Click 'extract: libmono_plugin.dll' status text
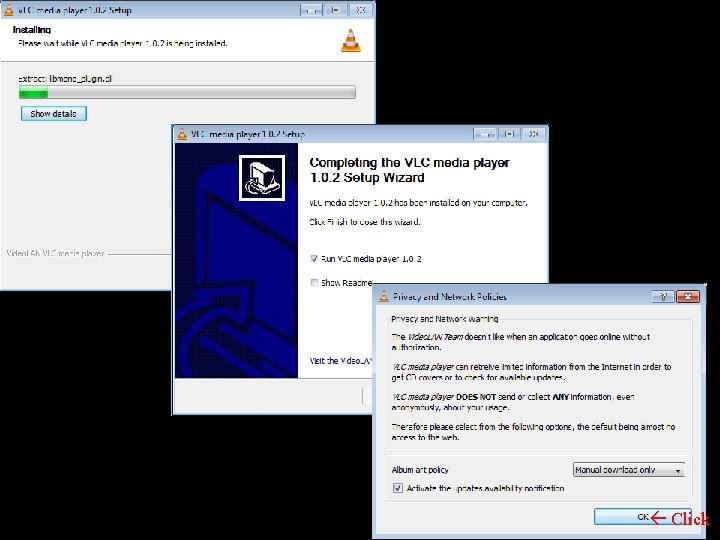The height and width of the screenshot is (540, 720). tap(65, 79)
